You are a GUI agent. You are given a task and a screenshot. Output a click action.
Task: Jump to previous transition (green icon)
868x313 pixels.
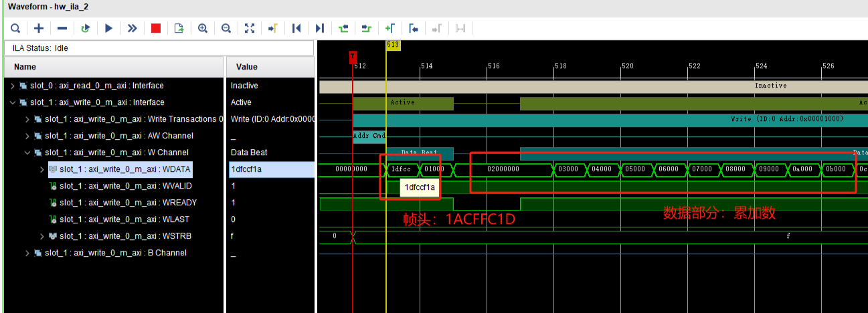343,28
